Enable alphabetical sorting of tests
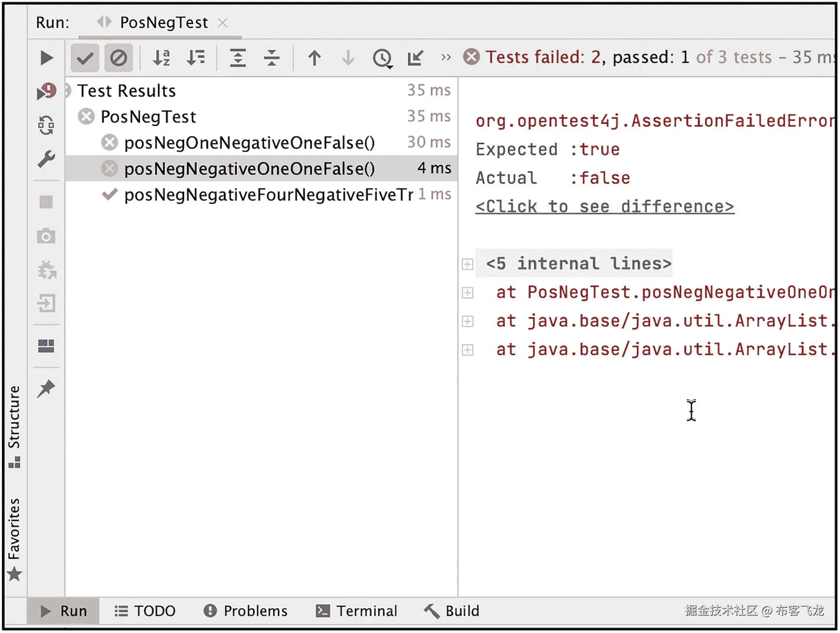The image size is (840, 633). click(x=161, y=58)
